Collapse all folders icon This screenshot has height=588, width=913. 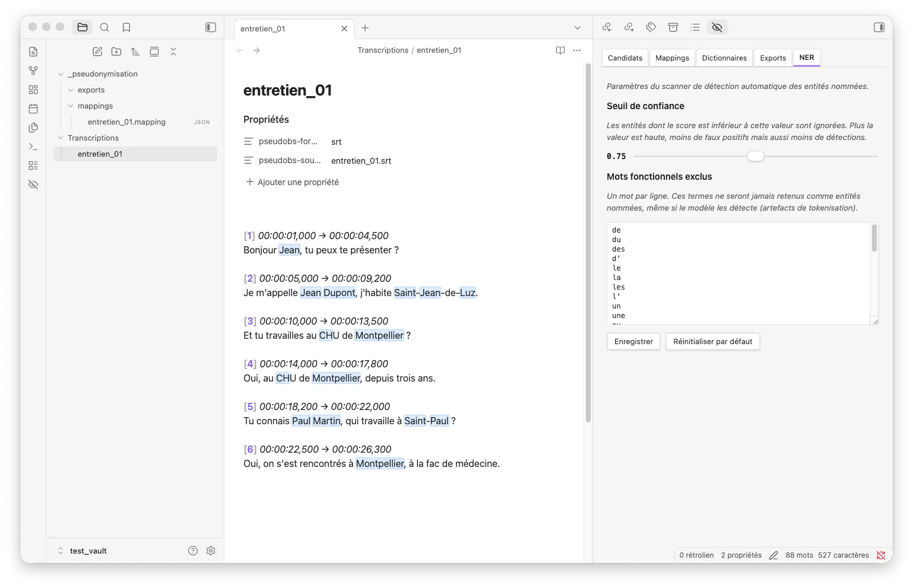173,52
